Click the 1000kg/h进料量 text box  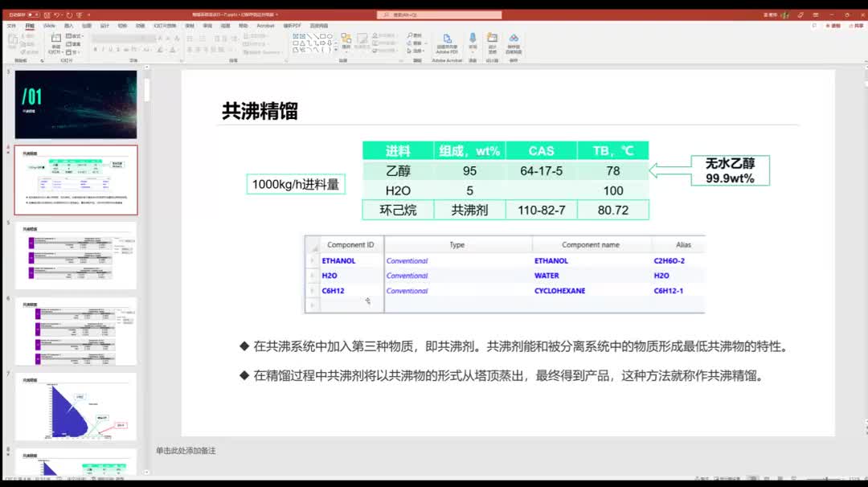[296, 184]
